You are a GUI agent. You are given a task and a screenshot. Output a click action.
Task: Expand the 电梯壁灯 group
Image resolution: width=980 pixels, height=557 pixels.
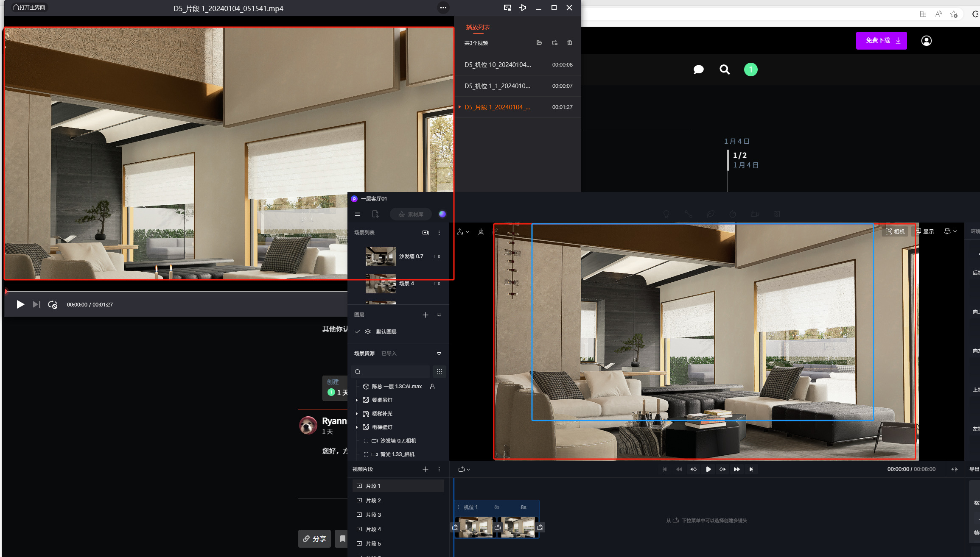357,427
